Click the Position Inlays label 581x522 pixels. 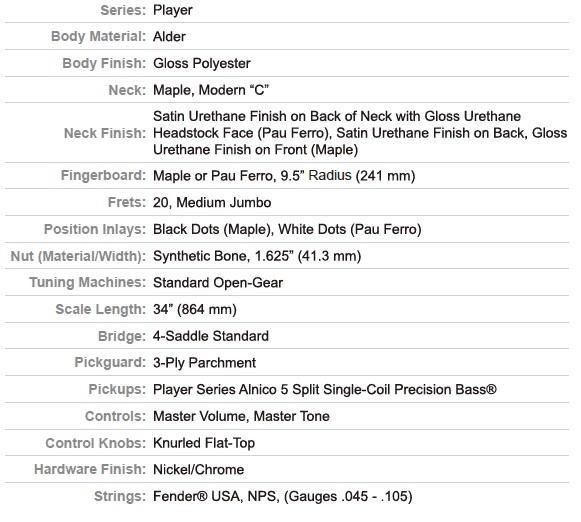(x=95, y=229)
